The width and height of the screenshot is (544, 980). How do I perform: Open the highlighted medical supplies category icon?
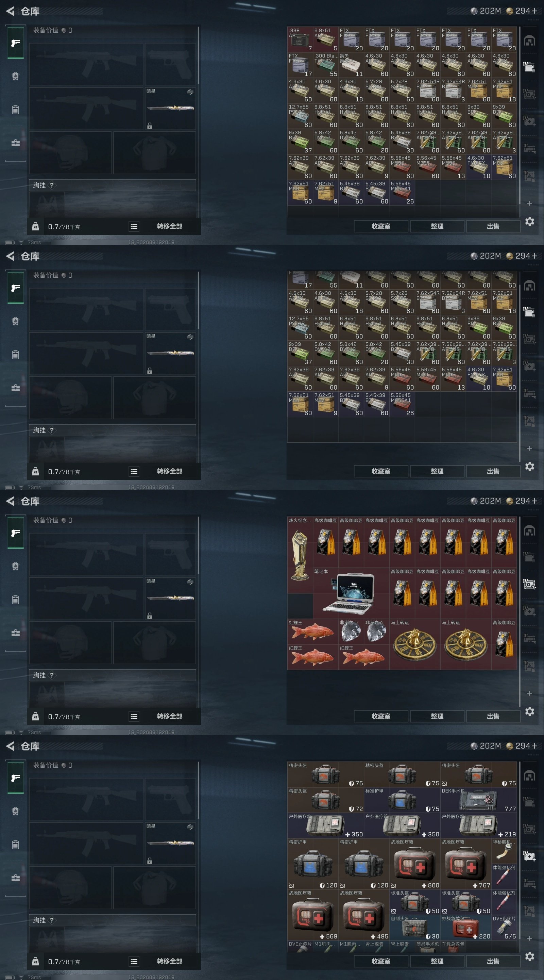coord(529,856)
